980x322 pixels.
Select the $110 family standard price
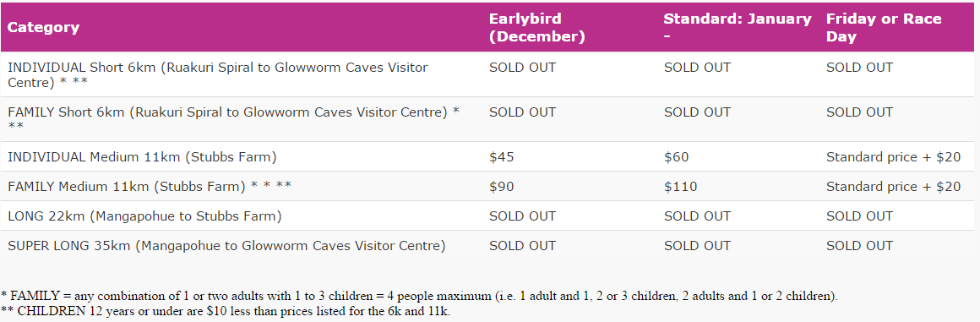tap(680, 186)
